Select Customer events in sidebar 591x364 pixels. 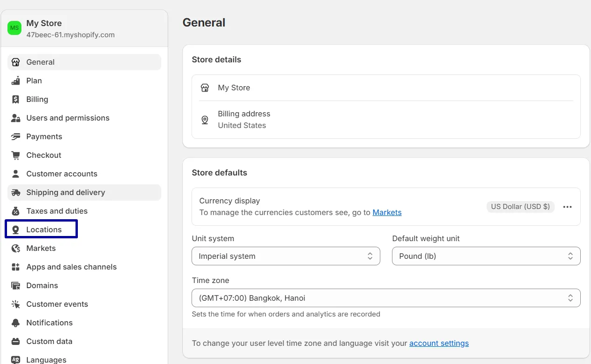pyautogui.click(x=84, y=304)
